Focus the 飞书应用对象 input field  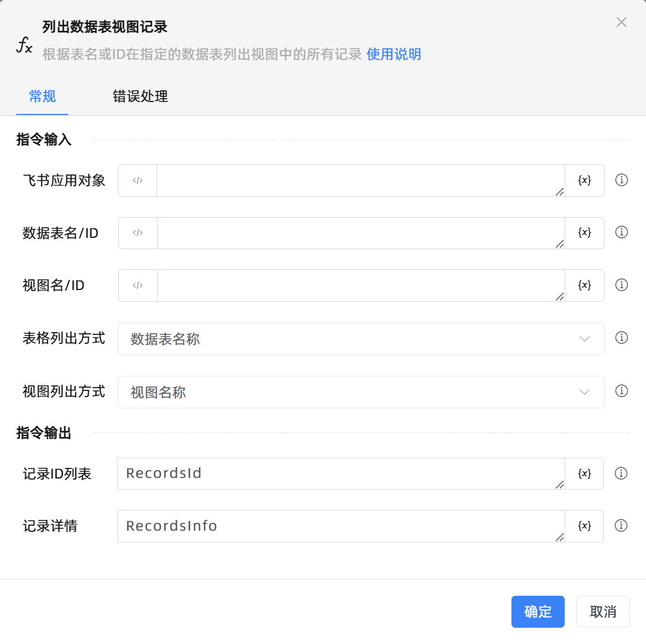pos(361,181)
